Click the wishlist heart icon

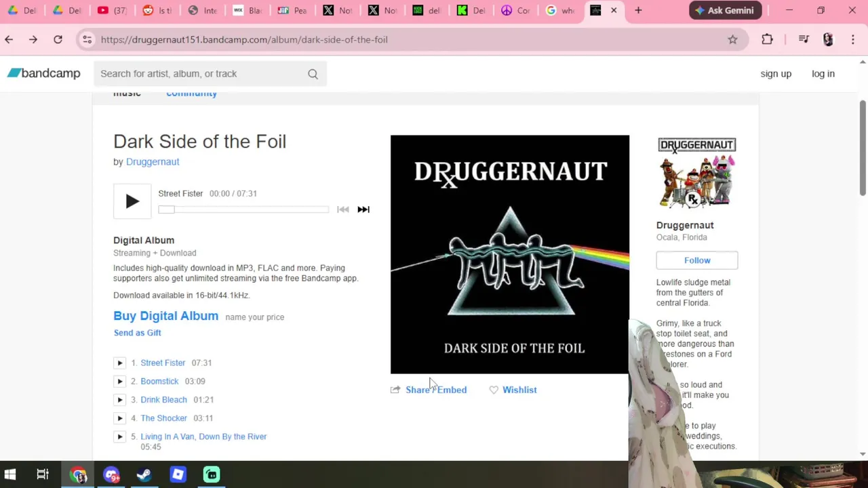[x=494, y=390]
